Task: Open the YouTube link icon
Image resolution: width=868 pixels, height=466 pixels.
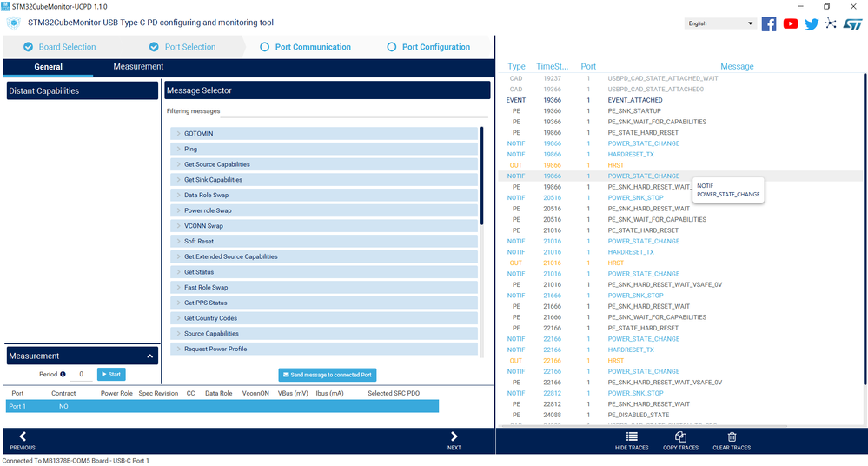Action: pyautogui.click(x=791, y=23)
